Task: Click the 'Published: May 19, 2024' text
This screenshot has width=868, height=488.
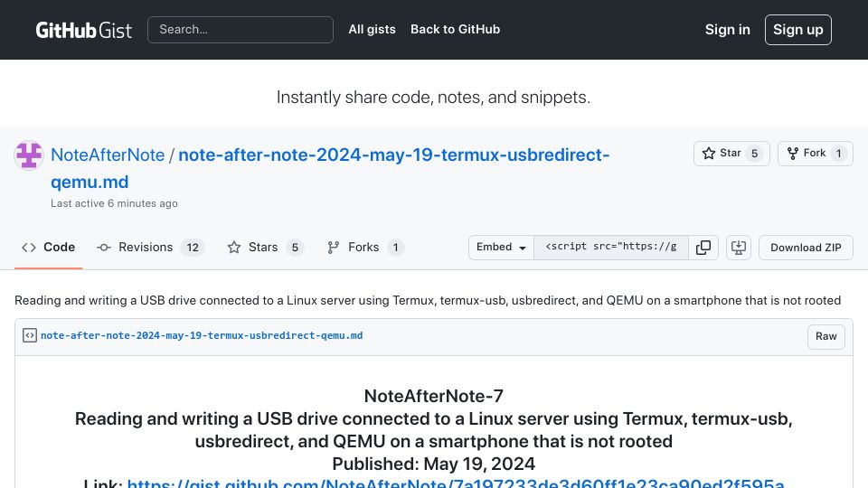Action: [x=433, y=464]
